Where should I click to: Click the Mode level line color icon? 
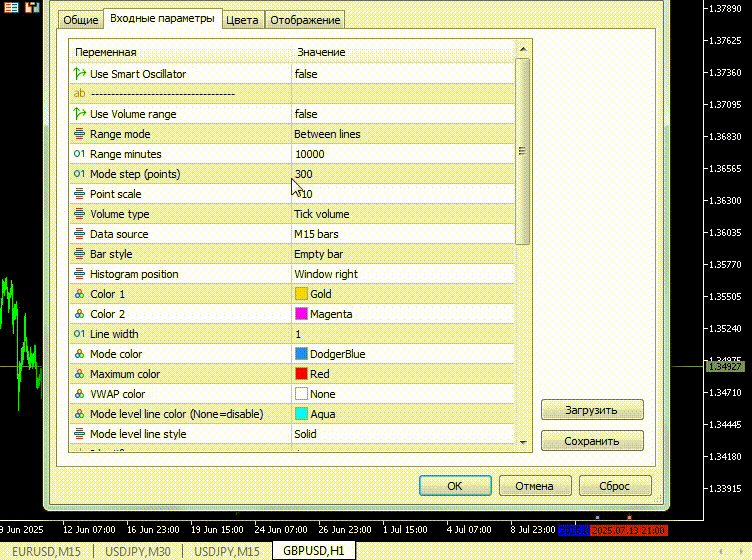80,414
